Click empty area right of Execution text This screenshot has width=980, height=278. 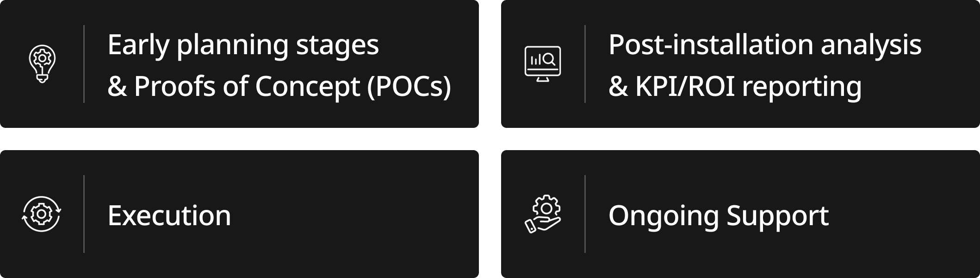point(355,214)
